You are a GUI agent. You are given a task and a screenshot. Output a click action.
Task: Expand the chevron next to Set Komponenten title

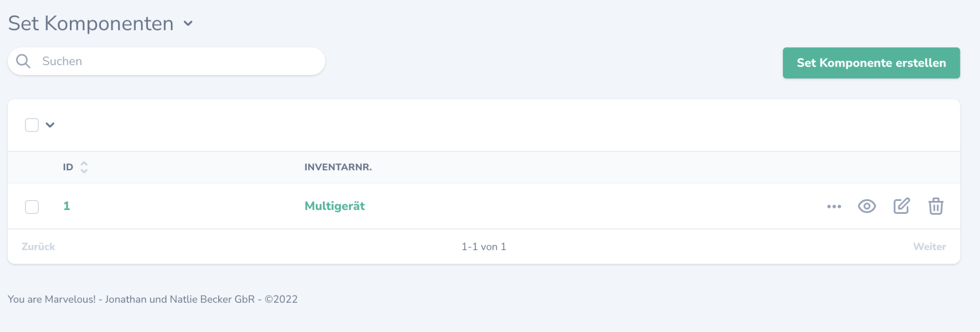188,23
